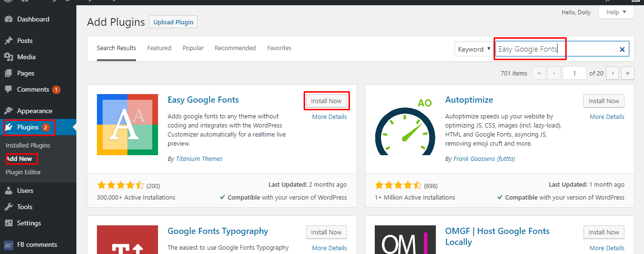Click the Easy Google Fonts thumbnail
The width and height of the screenshot is (644, 254).
pyautogui.click(x=127, y=125)
